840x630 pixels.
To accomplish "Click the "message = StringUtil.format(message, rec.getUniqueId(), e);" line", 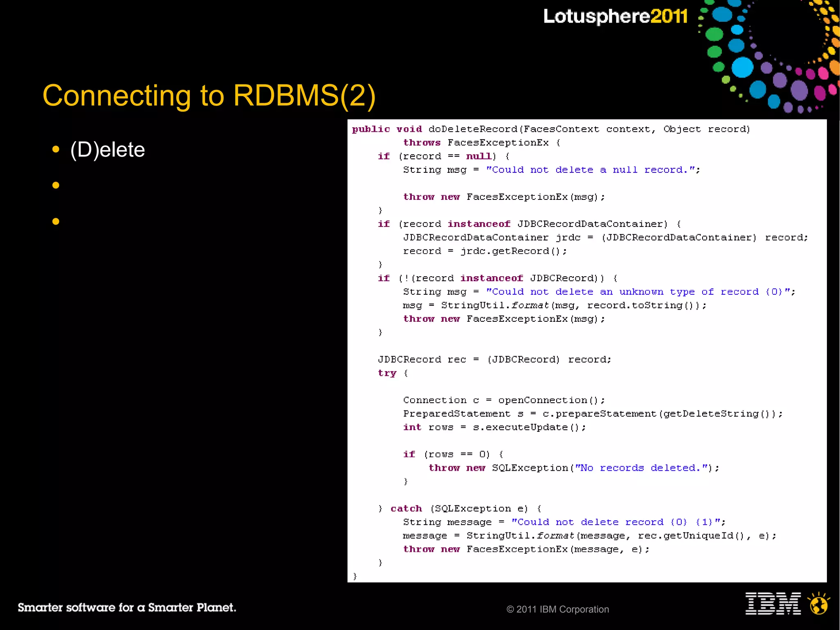I will pyautogui.click(x=590, y=536).
